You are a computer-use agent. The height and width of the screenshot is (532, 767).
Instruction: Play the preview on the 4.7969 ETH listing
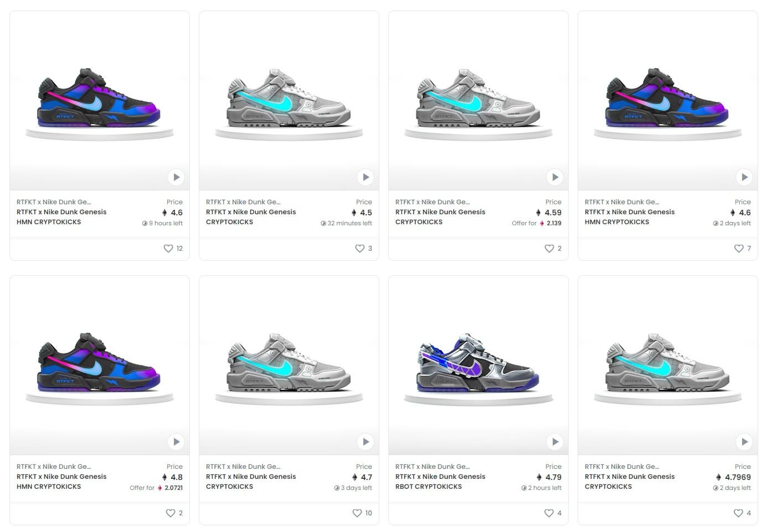(744, 442)
